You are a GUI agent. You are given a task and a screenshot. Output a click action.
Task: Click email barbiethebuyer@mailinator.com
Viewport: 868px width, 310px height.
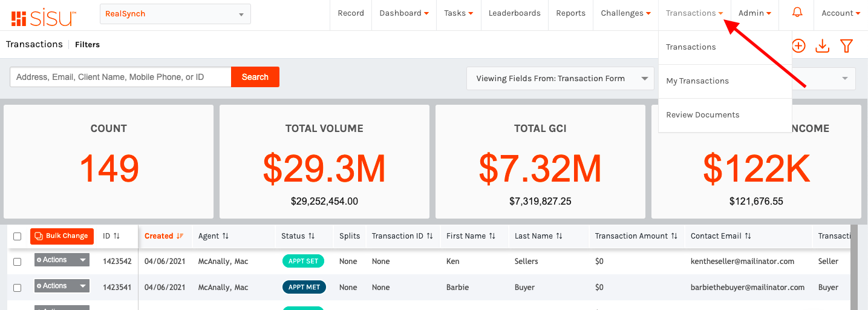coord(748,287)
